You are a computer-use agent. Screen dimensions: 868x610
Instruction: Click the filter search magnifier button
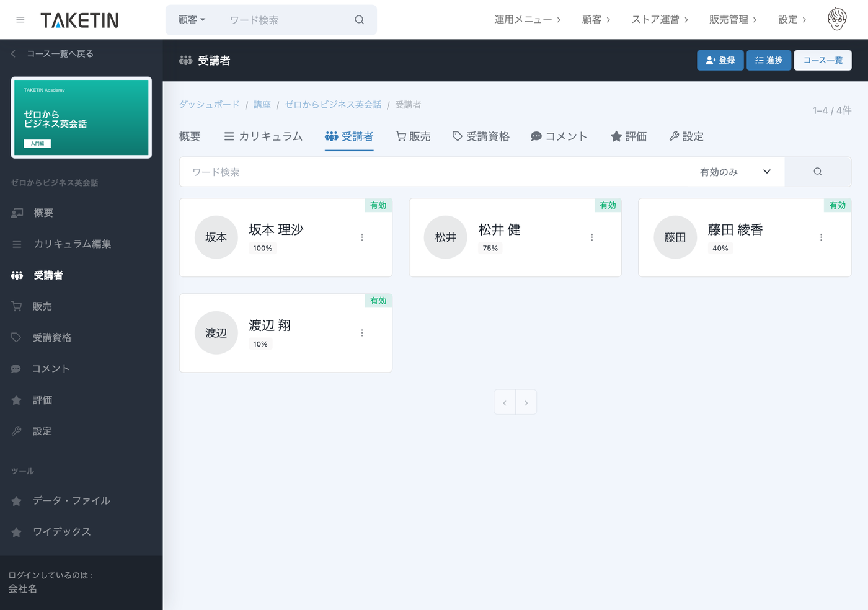(818, 172)
